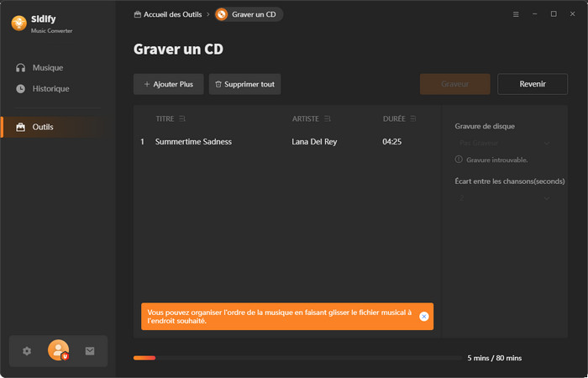Sort tracks using the DURÉE sort icon
This screenshot has width=588, height=378.
pos(412,118)
